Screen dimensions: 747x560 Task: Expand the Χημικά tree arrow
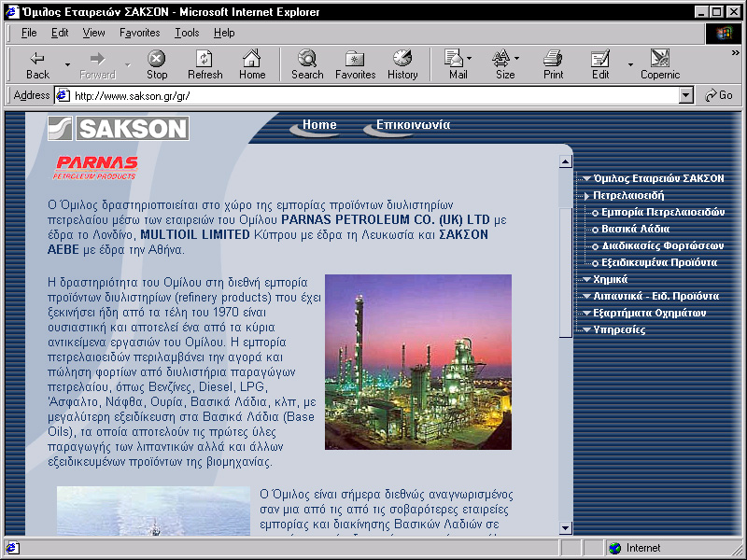587,279
